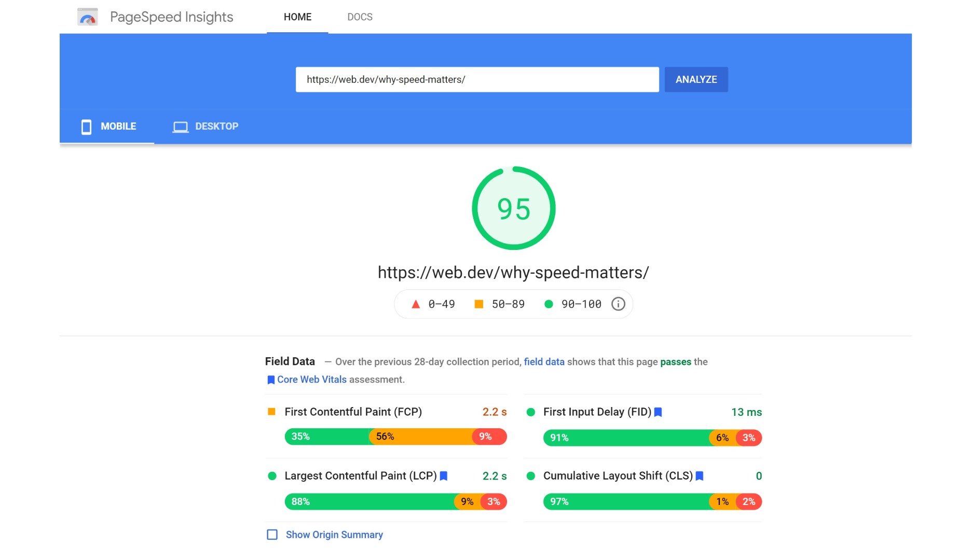The image size is (972, 560).
Task: Click the green word passes
Action: pyautogui.click(x=676, y=362)
